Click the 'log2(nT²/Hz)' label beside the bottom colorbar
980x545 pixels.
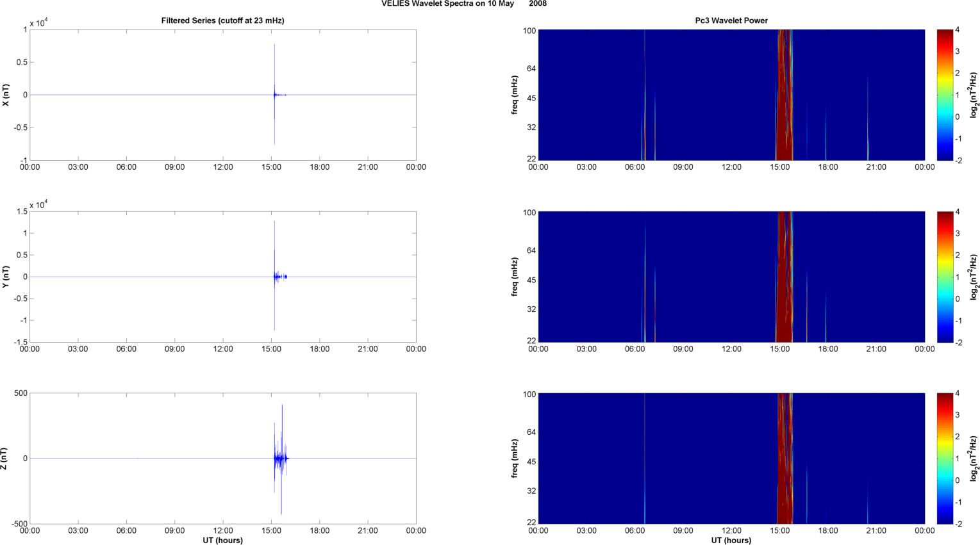(x=973, y=459)
